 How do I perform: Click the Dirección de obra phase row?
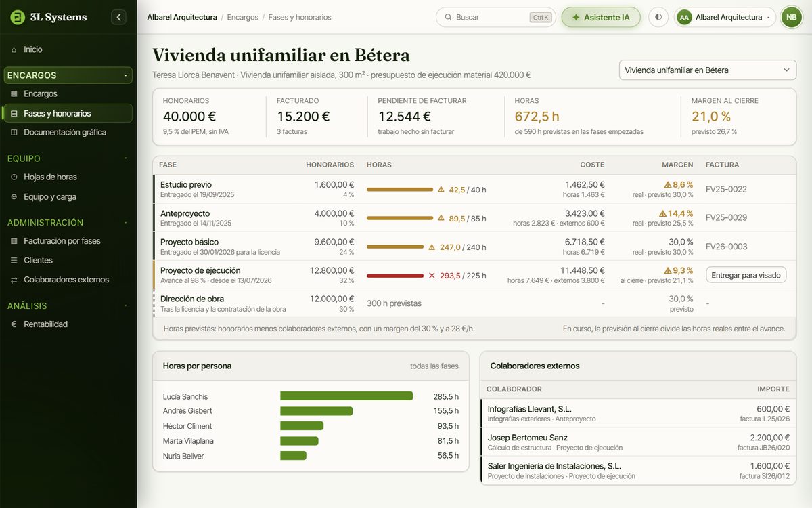point(474,303)
